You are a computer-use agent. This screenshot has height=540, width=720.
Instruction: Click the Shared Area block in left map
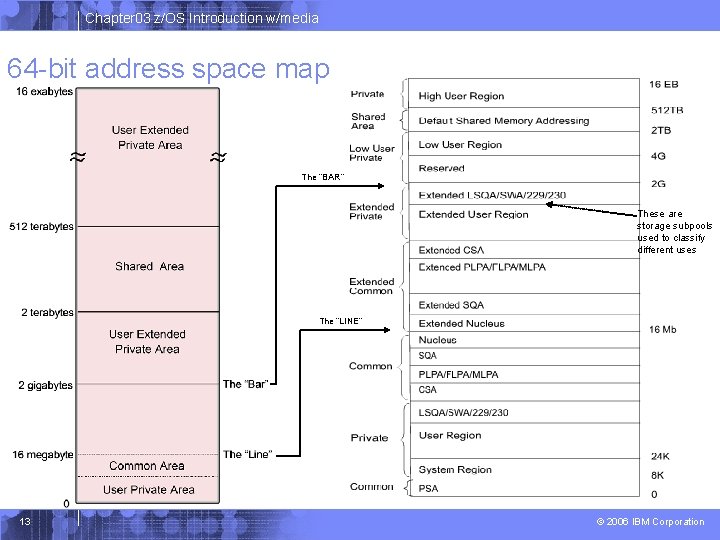coord(148,269)
